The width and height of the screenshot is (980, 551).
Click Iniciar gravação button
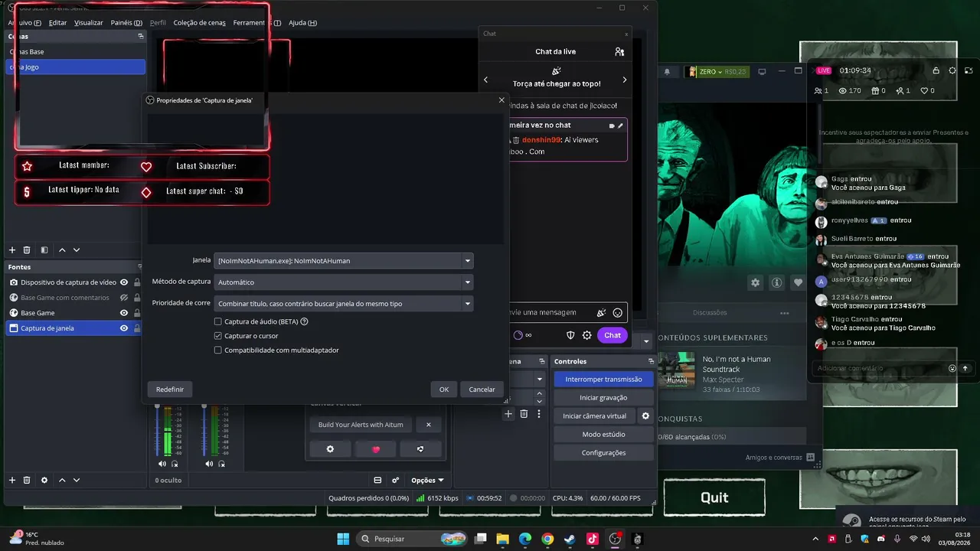[x=604, y=398]
